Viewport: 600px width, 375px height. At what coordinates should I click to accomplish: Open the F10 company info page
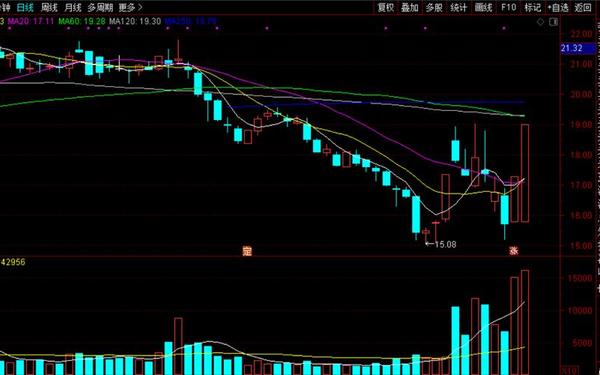pos(509,7)
